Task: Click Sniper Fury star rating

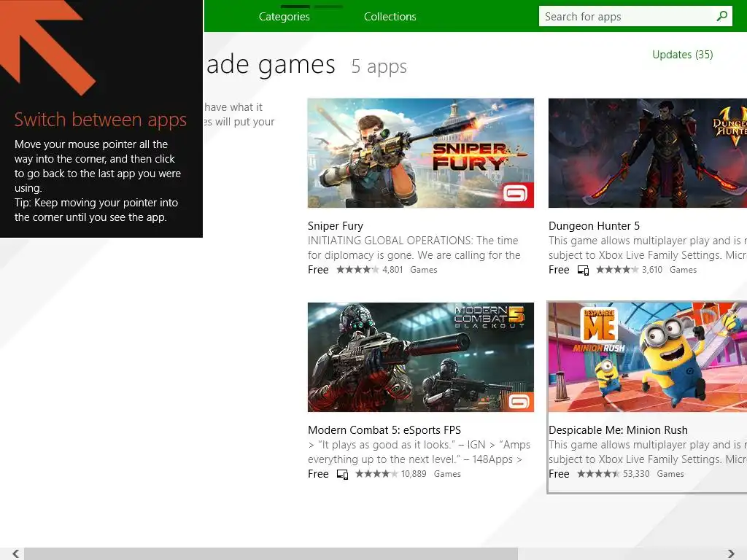Action: click(357, 270)
